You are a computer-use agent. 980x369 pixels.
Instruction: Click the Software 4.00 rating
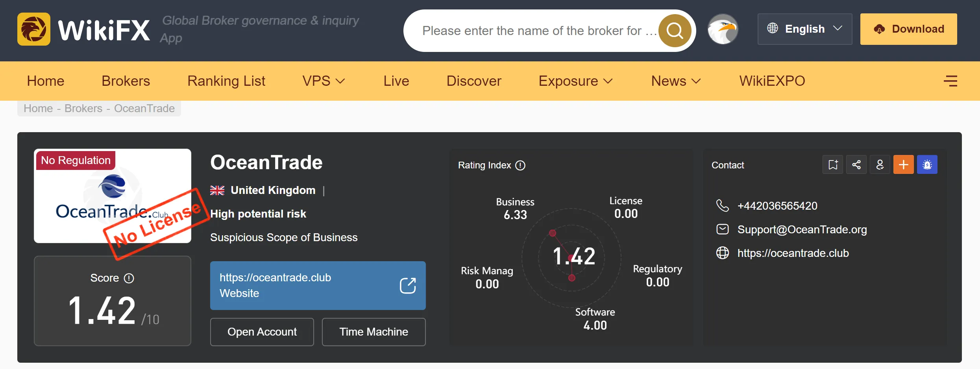point(595,319)
